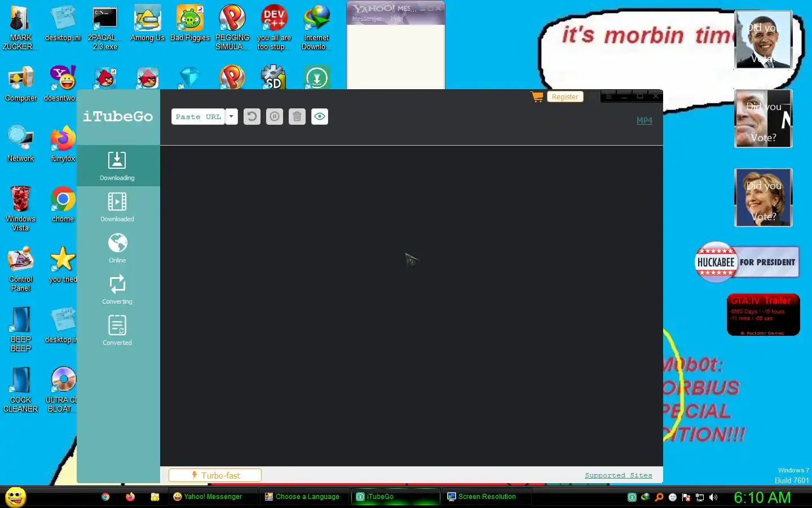Select MARK ZUCKER desktop icon
This screenshot has height=508, width=812.
(x=21, y=28)
